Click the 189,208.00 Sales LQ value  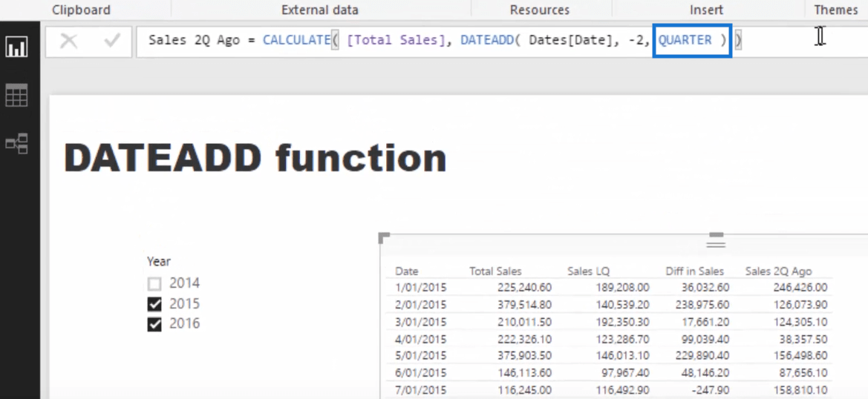622,287
